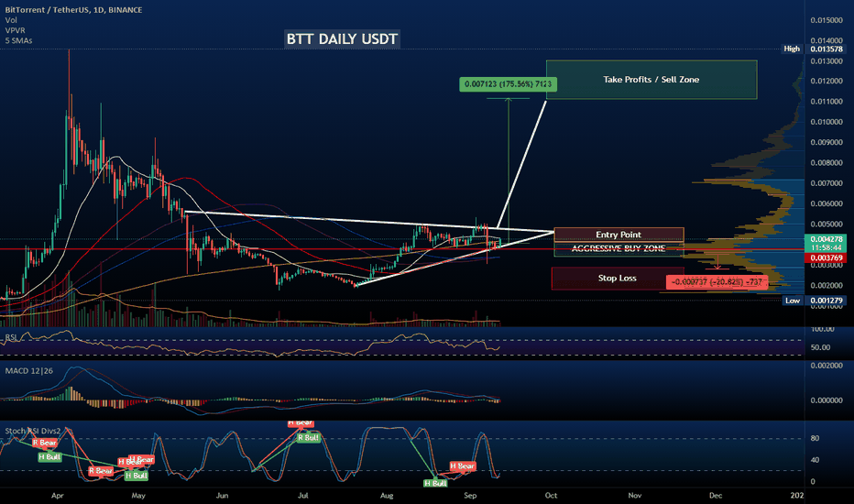Click the Stoch RSI 80 scale value
Image resolution: width=854 pixels, height=504 pixels.
815,439
